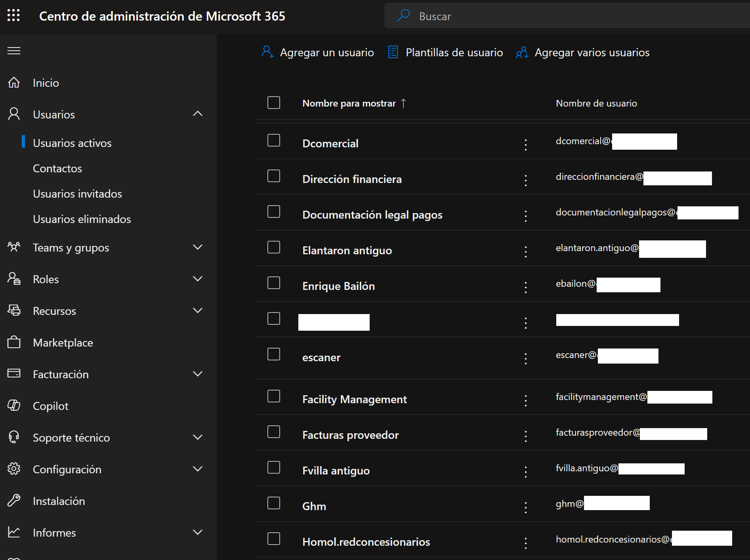Collapse the Usuarios section
This screenshot has height=560, width=750.
(197, 114)
